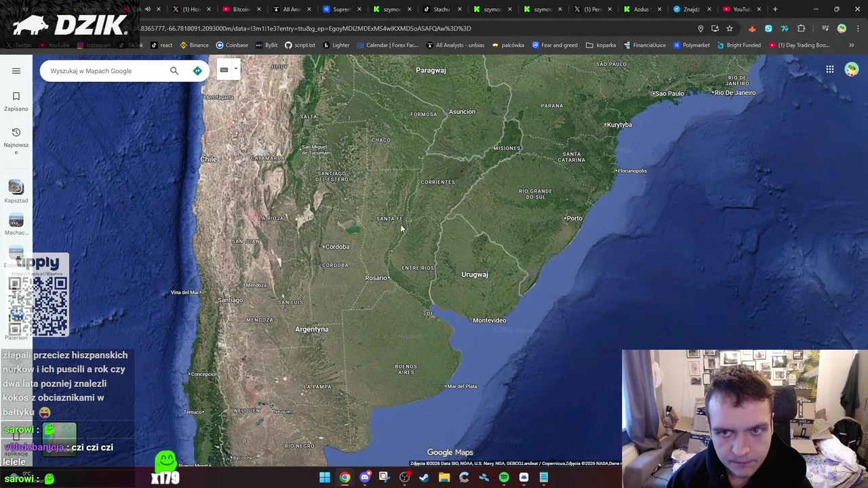
Task: Expand the dropdown arrow next to layer tile
Action: 235,69
